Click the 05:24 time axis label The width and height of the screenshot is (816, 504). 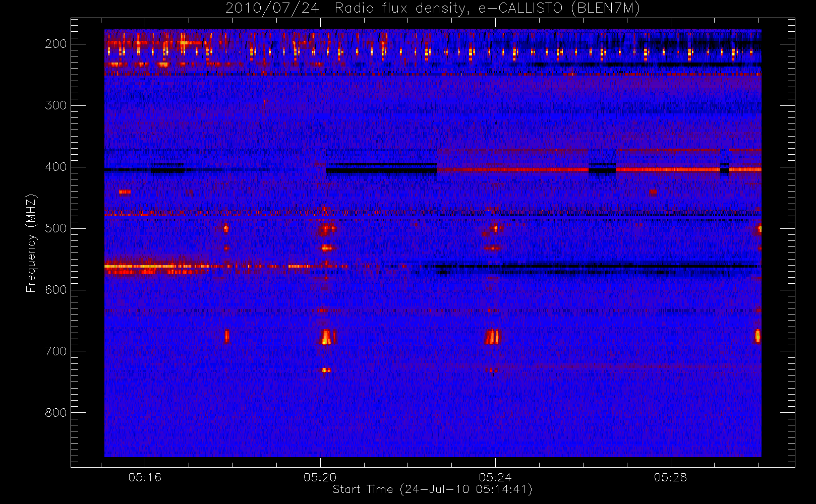[495, 477]
